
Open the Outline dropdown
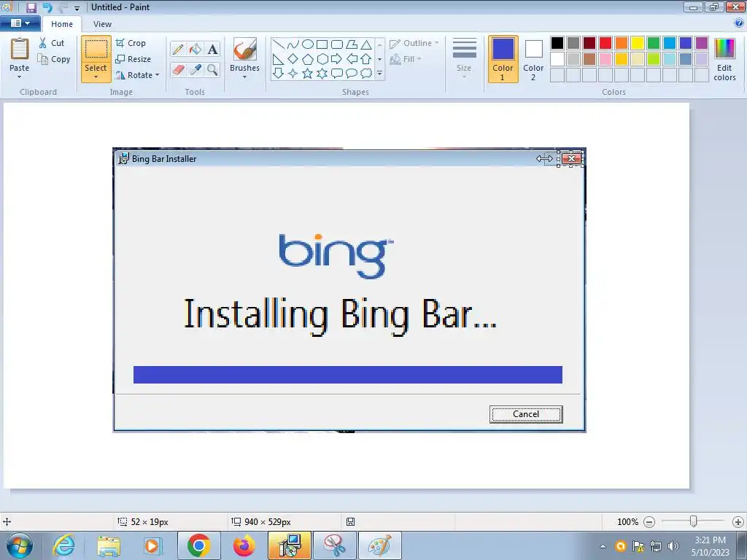point(414,43)
